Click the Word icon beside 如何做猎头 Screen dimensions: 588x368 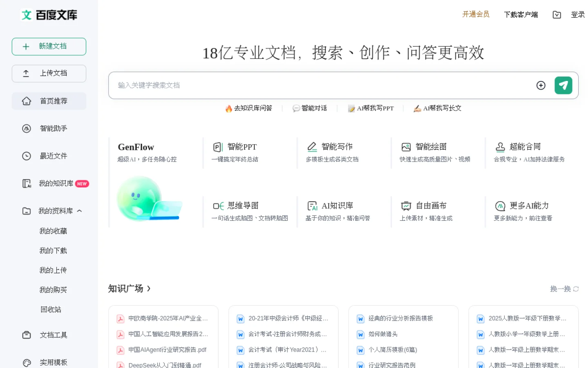pos(361,334)
